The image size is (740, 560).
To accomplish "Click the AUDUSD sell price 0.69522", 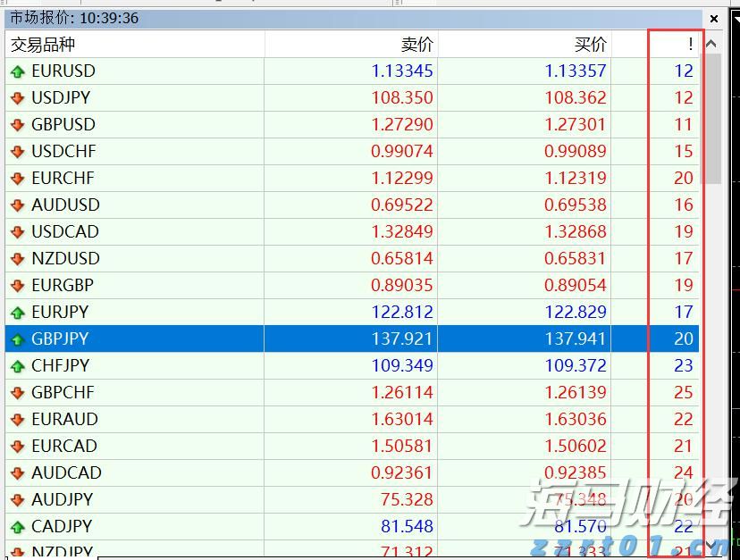I will (402, 205).
